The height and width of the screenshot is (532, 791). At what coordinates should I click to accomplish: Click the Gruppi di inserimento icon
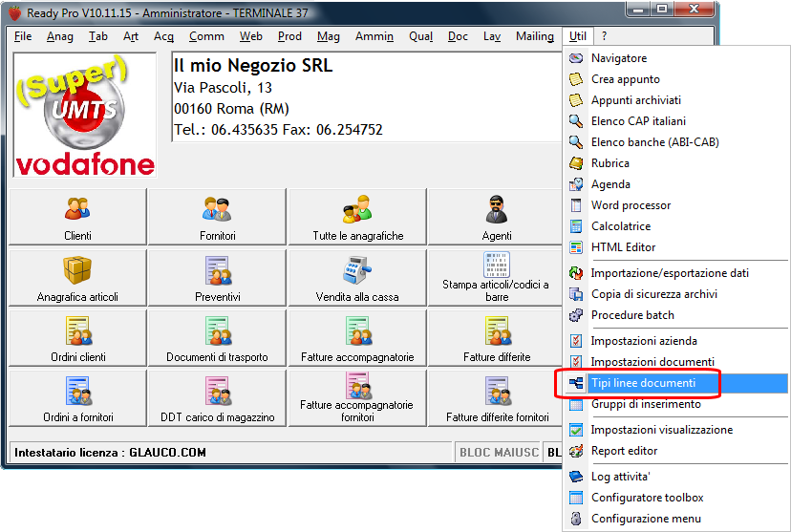pos(576,404)
